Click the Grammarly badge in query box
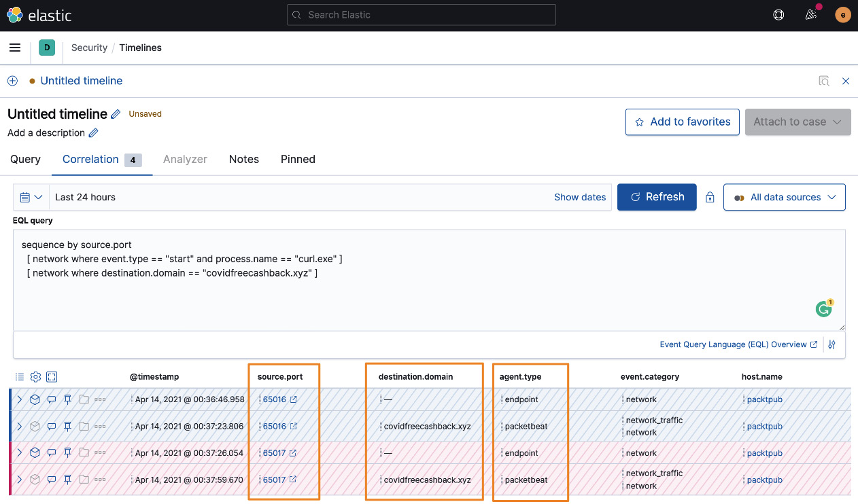Viewport: 858px width, 504px height. pyautogui.click(x=824, y=309)
